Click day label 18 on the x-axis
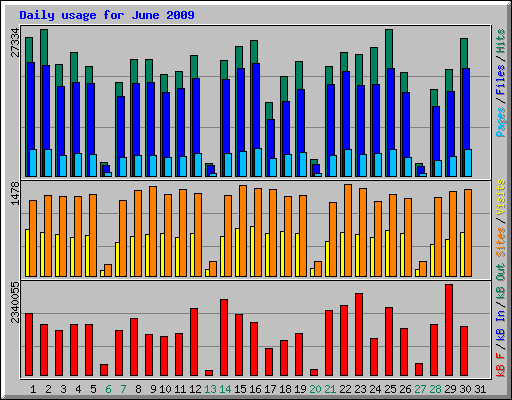This screenshot has width=512, height=400. [x=285, y=389]
